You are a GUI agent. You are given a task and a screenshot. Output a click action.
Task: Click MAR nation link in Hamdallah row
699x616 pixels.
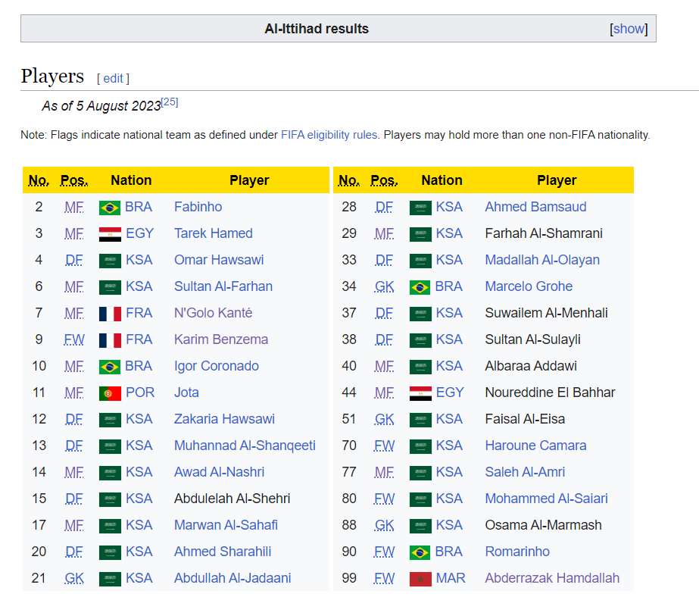click(451, 578)
